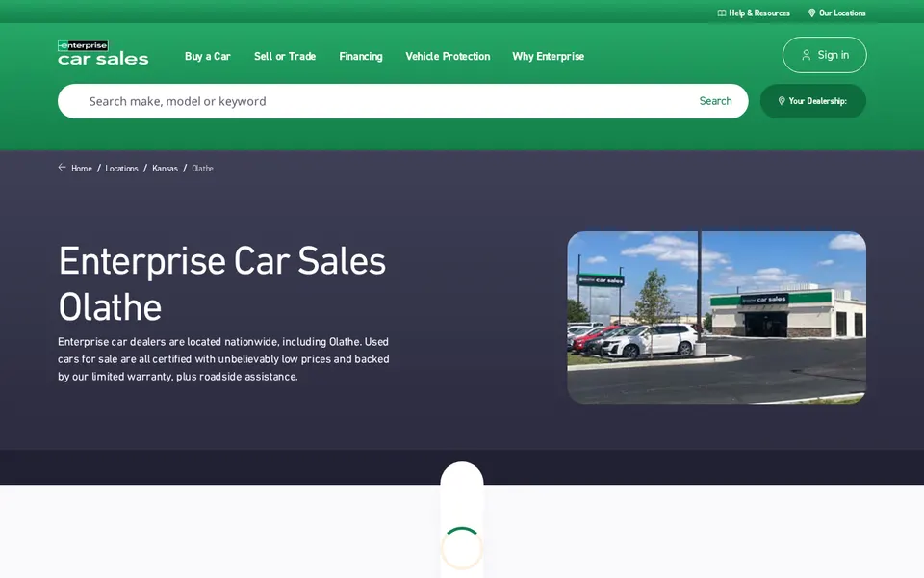Click the Olathe dealership photo
The width and height of the screenshot is (924, 578).
[716, 317]
